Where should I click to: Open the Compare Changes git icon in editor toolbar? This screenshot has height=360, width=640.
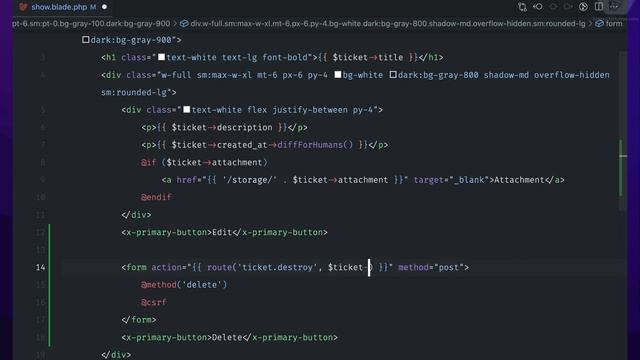522,7
